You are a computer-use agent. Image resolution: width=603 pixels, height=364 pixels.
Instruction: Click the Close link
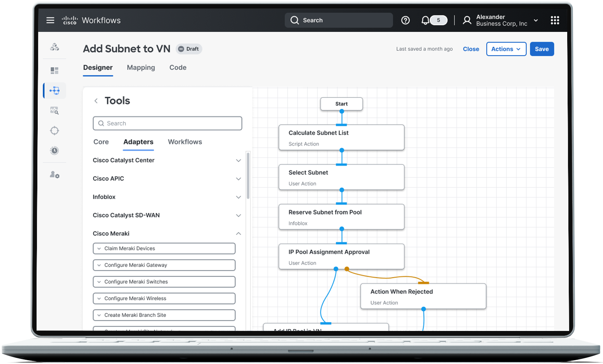tap(471, 49)
